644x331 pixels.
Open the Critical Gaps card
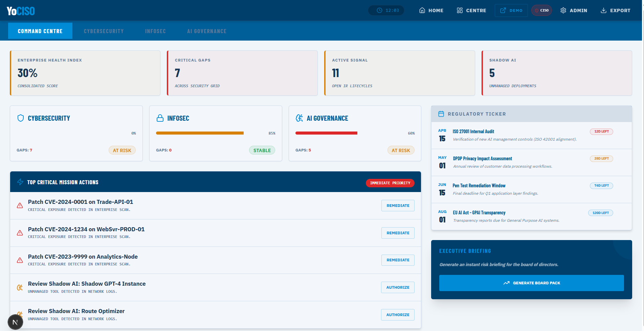[242, 73]
